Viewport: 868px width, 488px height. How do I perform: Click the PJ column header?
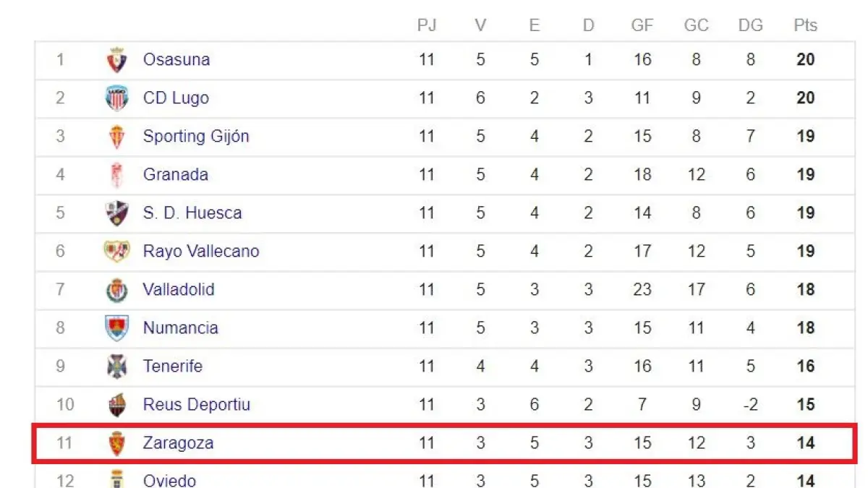coord(427,25)
